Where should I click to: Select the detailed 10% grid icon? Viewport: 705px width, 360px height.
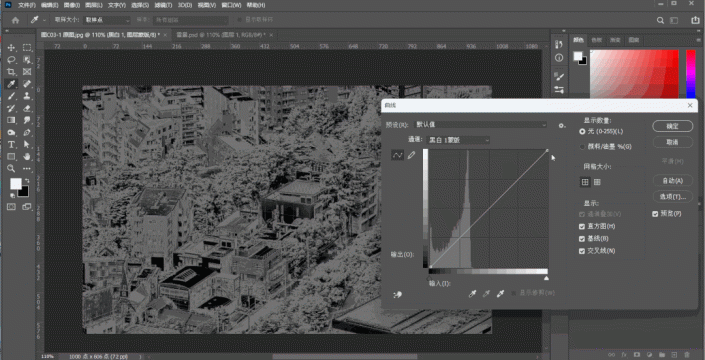point(597,182)
